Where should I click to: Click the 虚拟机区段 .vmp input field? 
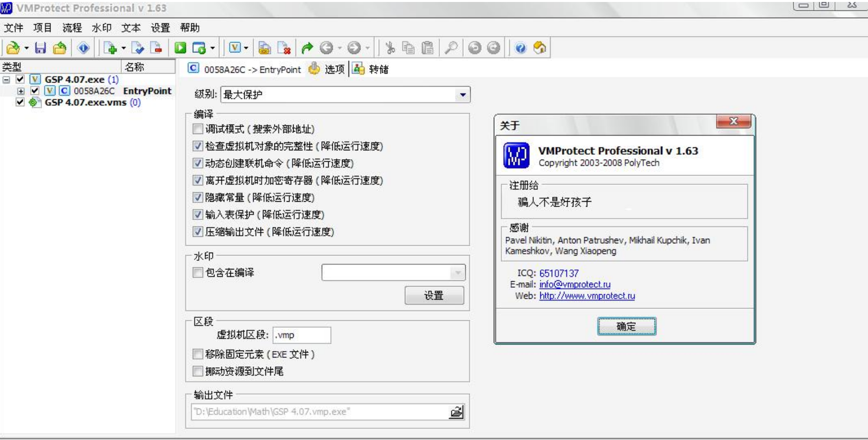(x=302, y=335)
